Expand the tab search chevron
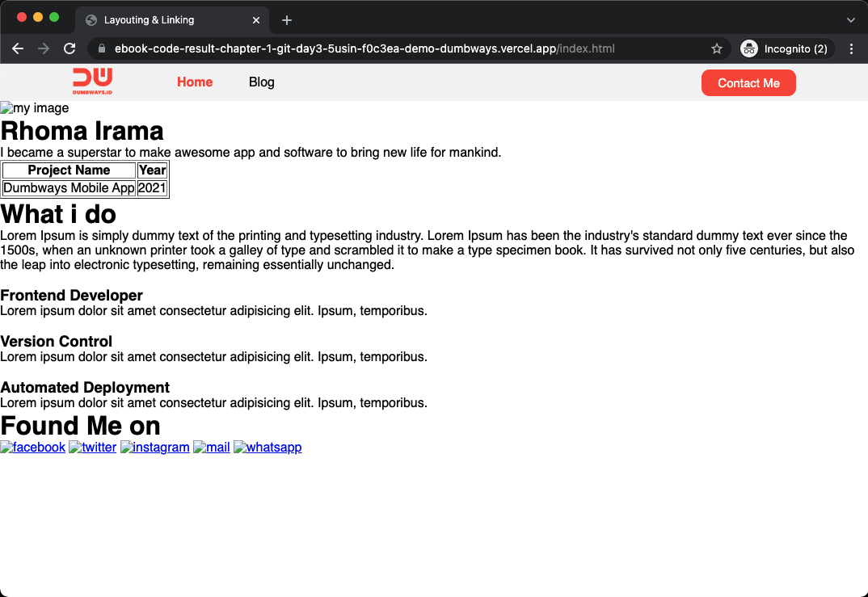 tap(851, 20)
